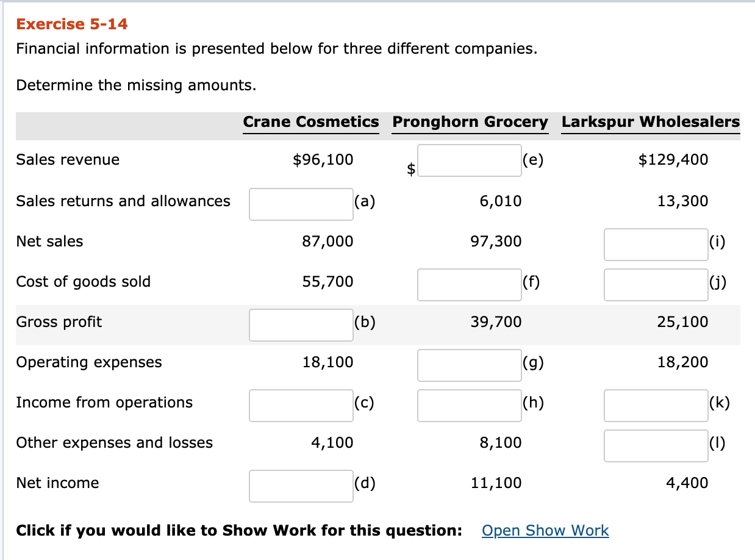Click the Net income row label

pyautogui.click(x=57, y=483)
